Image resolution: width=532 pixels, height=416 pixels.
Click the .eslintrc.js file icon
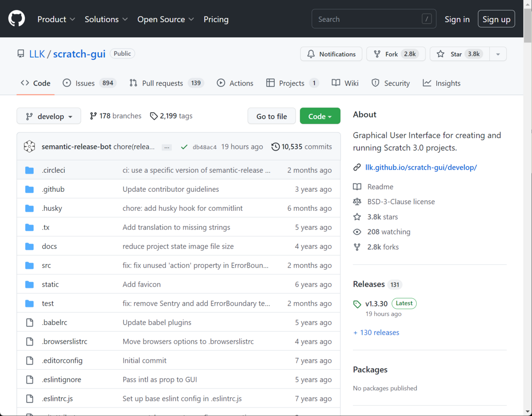[x=30, y=399]
